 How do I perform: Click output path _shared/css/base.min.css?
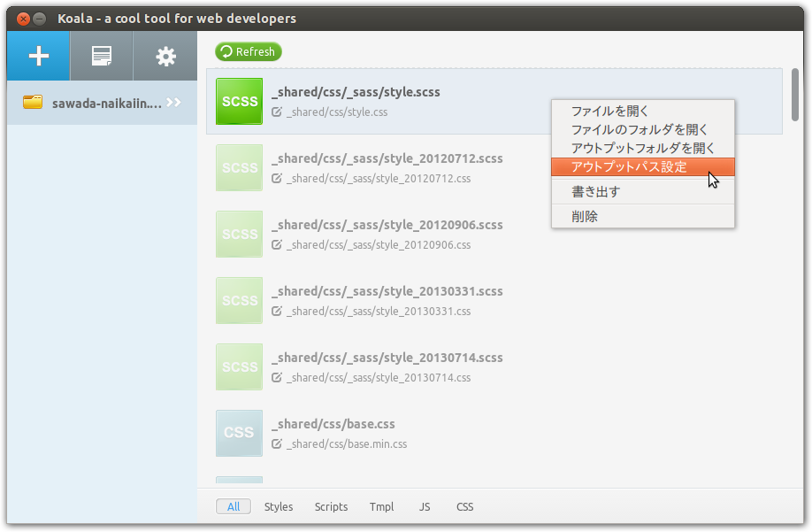[347, 444]
